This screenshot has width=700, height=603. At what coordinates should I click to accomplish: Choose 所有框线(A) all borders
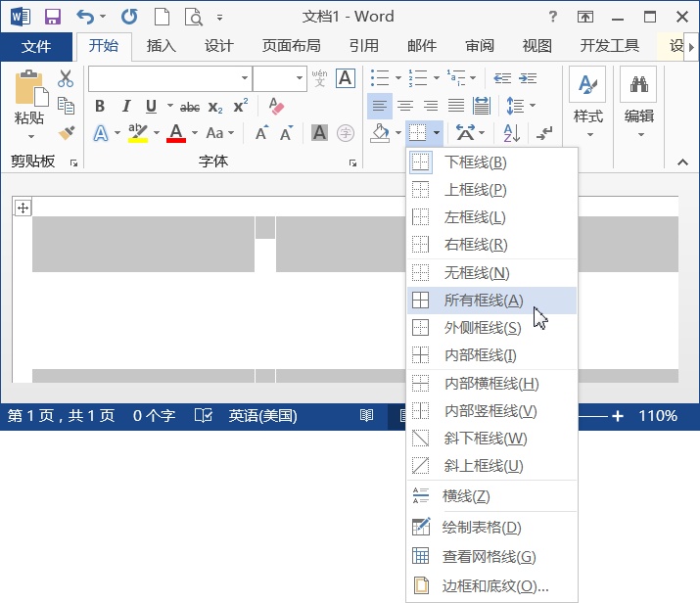(x=492, y=301)
